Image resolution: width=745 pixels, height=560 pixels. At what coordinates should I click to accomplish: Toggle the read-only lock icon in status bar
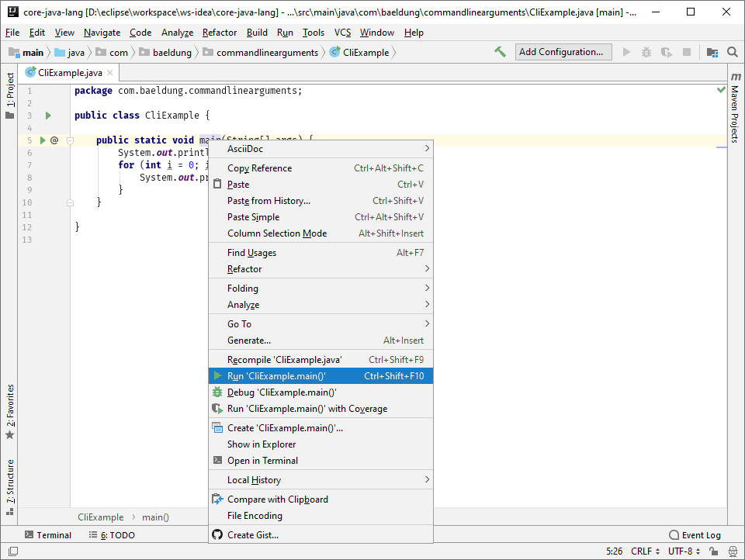(715, 551)
